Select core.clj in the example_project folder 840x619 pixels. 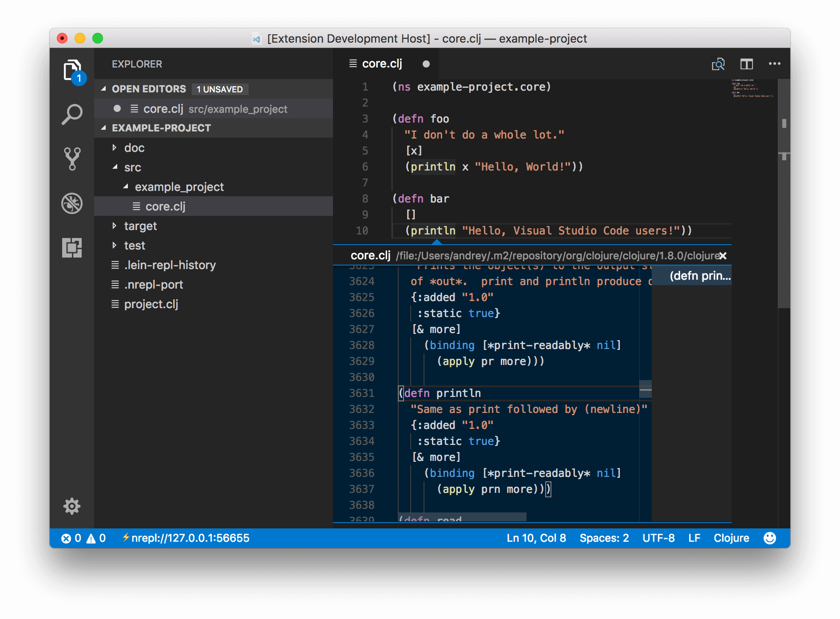214,206
